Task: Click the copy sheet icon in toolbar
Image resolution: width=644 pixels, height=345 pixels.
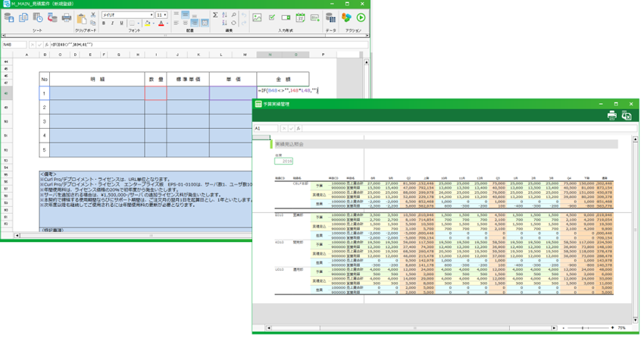Action: point(23,17)
